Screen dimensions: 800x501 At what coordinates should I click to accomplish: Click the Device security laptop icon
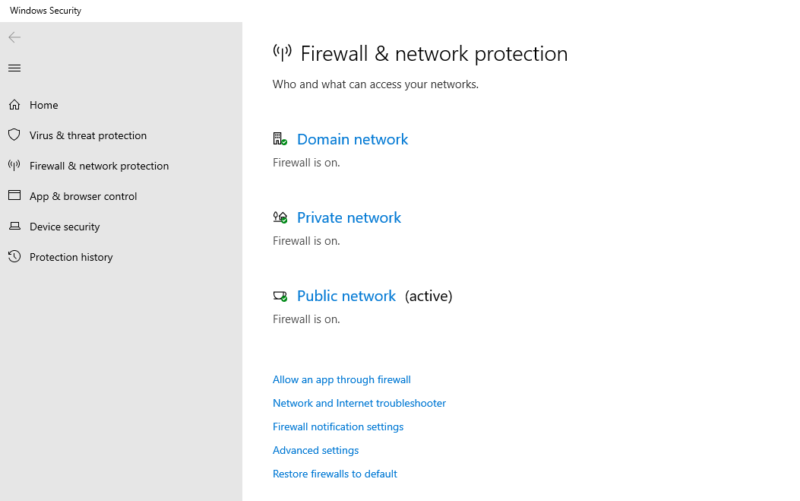[x=14, y=227]
